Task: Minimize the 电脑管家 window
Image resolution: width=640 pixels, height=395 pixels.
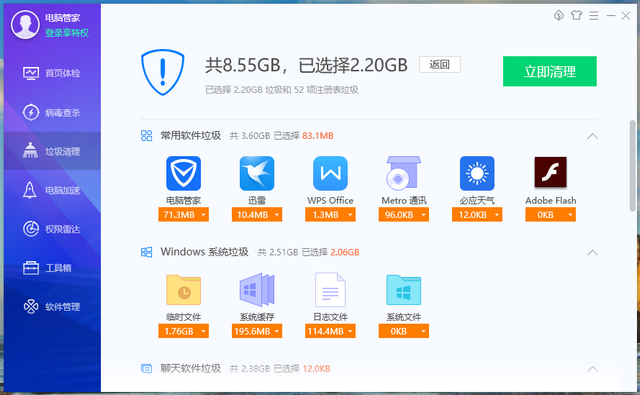Action: (611, 16)
